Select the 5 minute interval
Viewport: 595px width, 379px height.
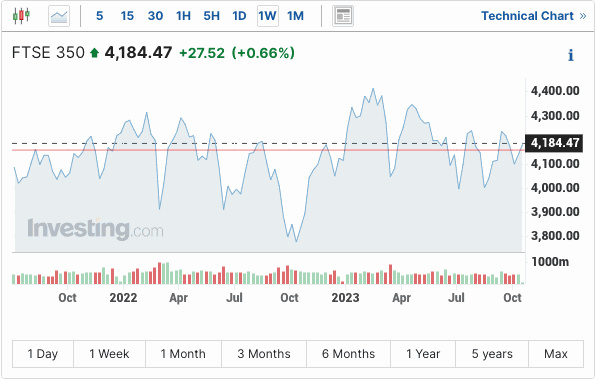tap(99, 16)
